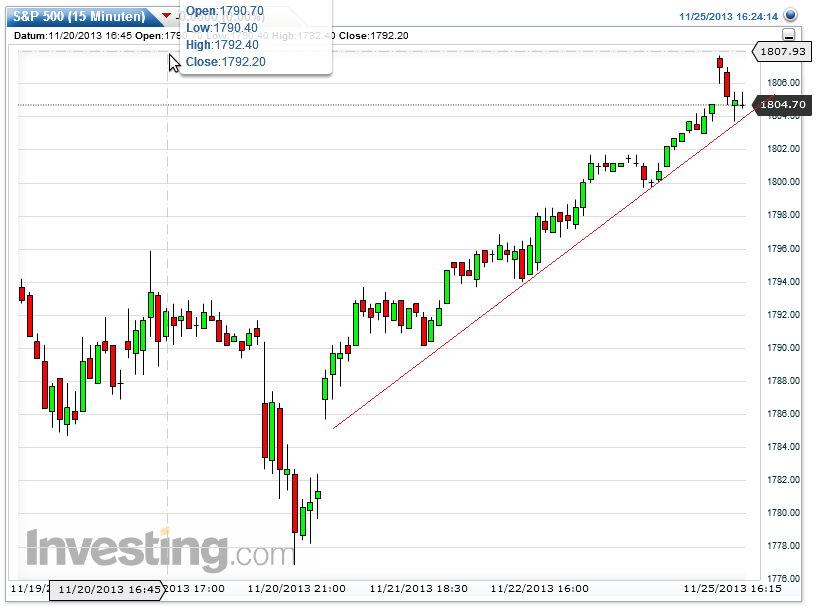Collapse chart using the minimize icon under timestamp
This screenshot has width=822, height=606.
[788, 35]
